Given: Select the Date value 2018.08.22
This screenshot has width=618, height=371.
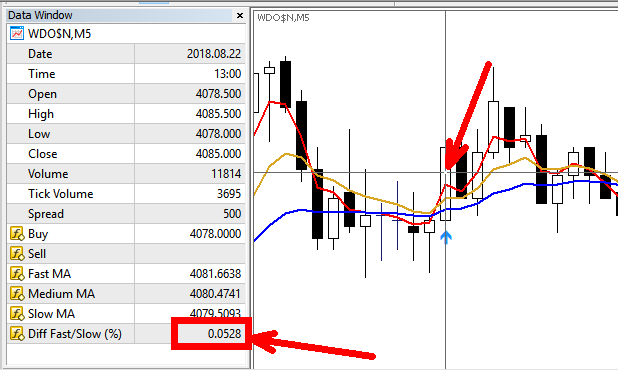Looking at the screenshot, I should click(x=214, y=54).
